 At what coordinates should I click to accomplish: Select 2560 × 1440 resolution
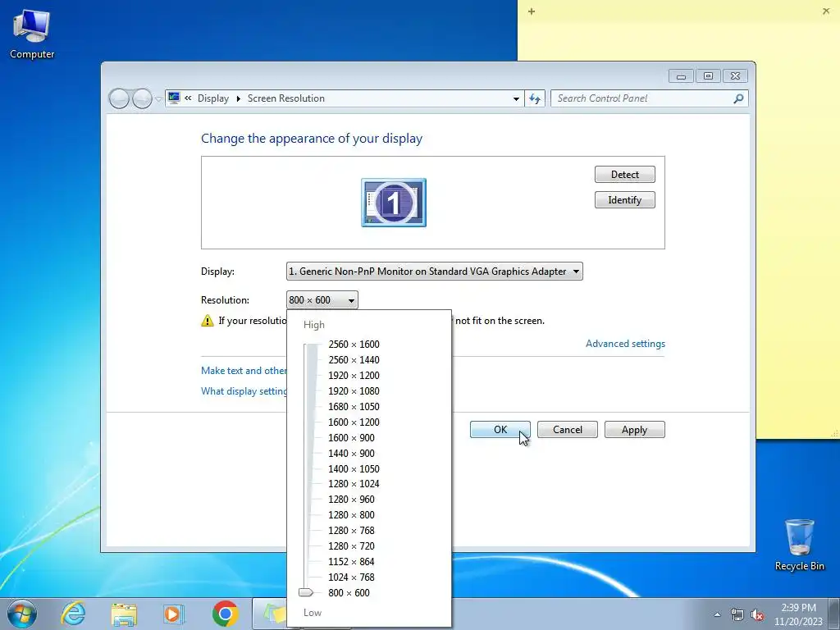(354, 360)
